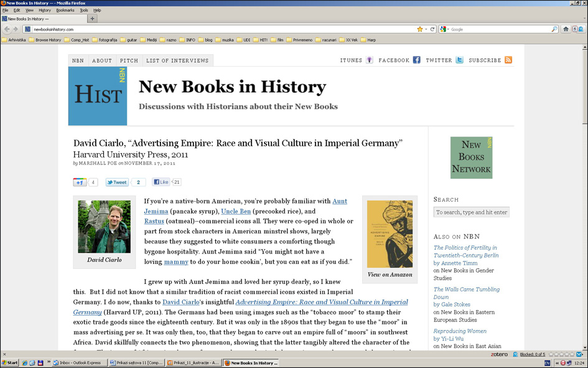
Task: Open the search engine dropdown
Action: [445, 29]
